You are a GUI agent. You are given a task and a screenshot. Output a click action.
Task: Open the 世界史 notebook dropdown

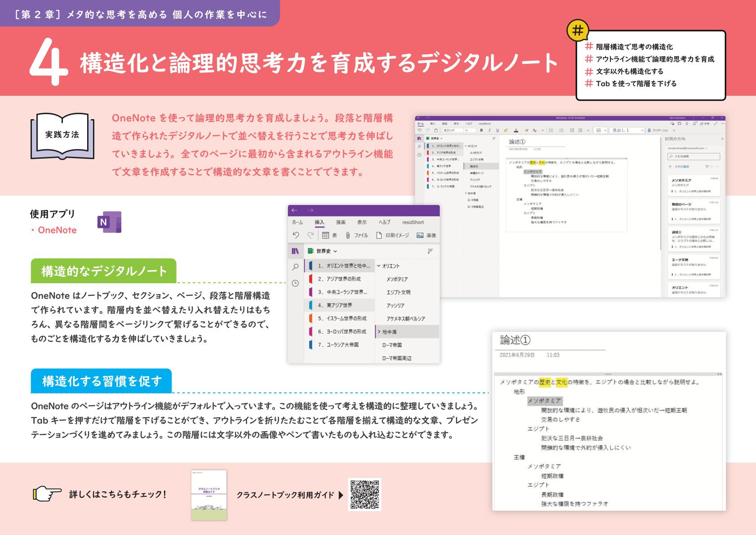(336, 251)
